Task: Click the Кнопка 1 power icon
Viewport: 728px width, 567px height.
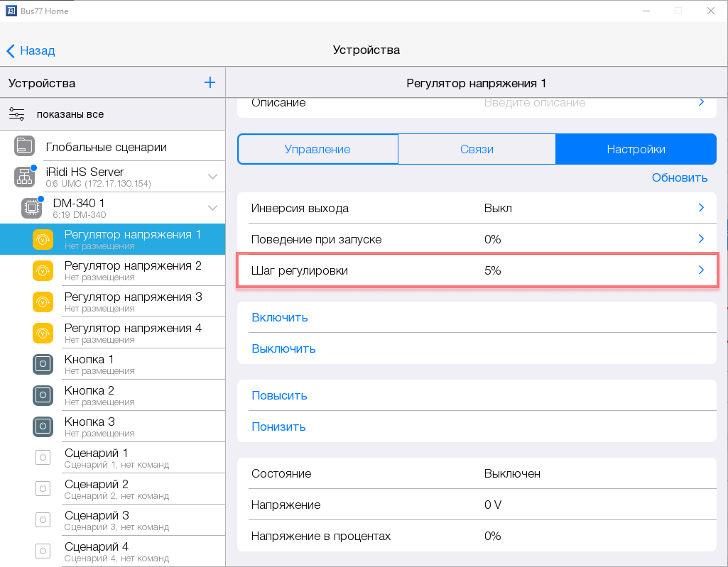Action: (43, 364)
